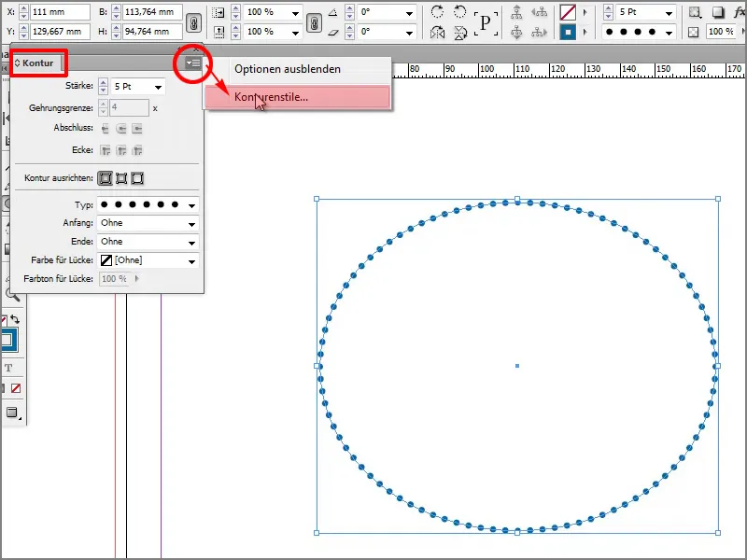The image size is (747, 560).
Task: Click the center point of the ellipse
Action: [x=518, y=367]
